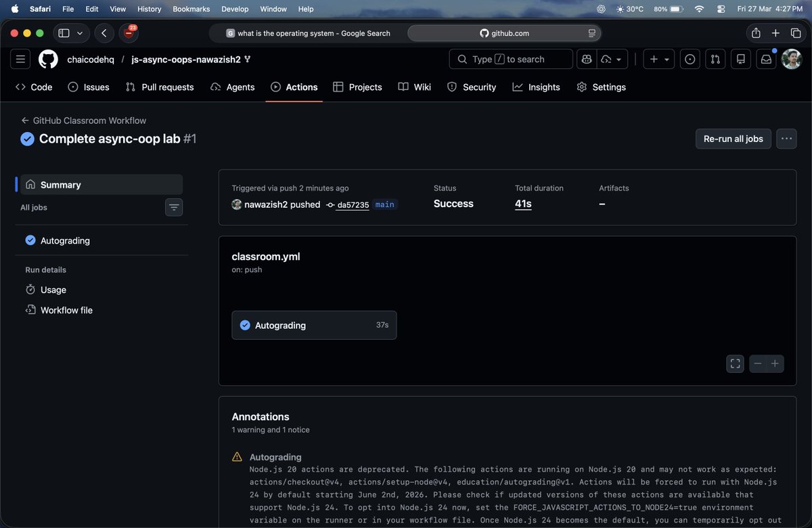
Task: Toggle fullscreen on the workflow graph
Action: coord(735,364)
